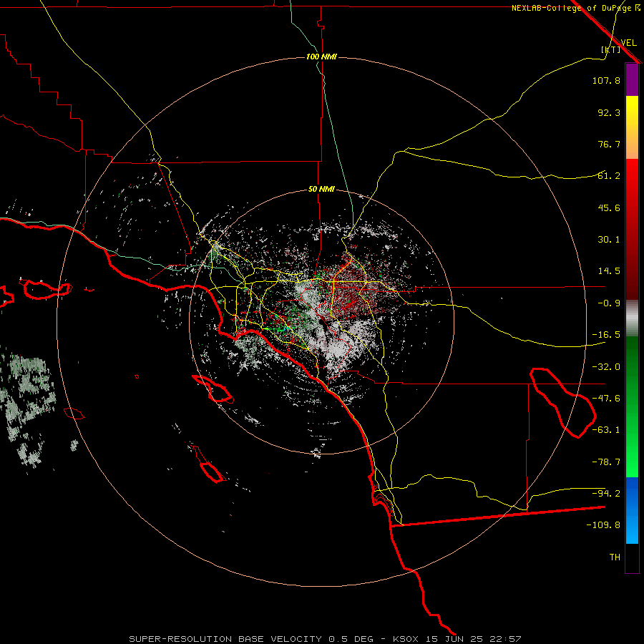Click the -32.0 velocity scale value

point(606,367)
